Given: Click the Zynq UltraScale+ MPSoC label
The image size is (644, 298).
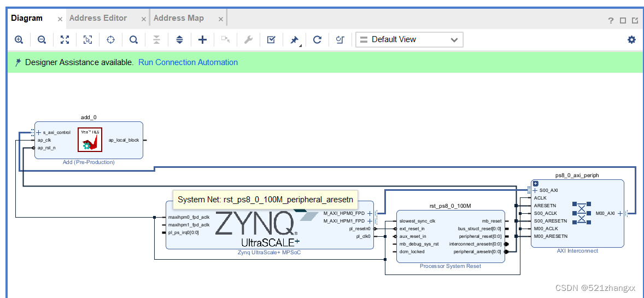Looking at the screenshot, I should tap(270, 253).
